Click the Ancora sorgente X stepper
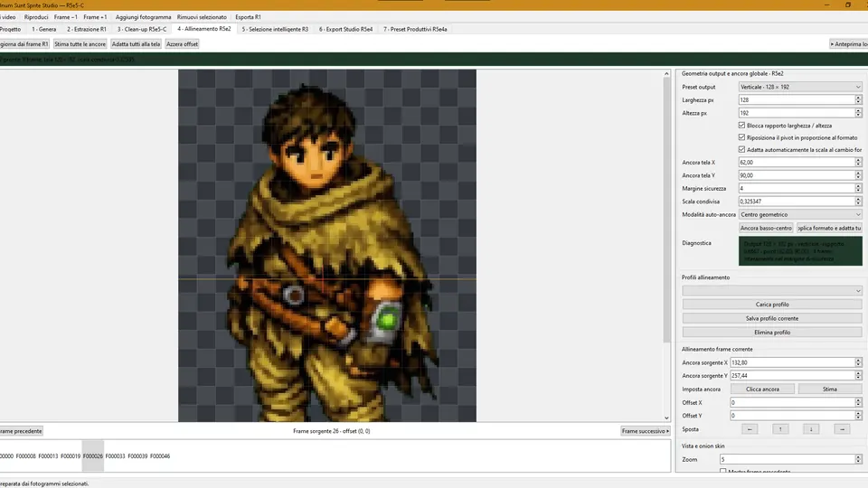 (x=858, y=362)
